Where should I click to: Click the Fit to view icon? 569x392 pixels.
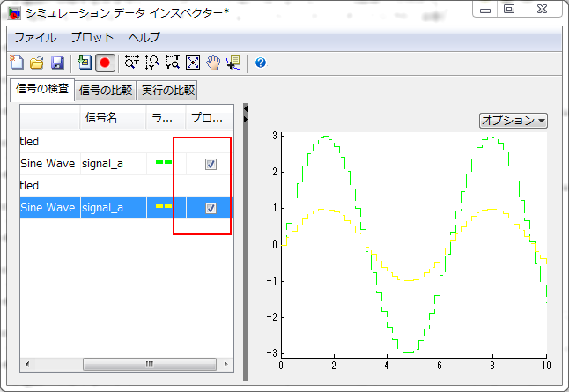tap(193, 63)
